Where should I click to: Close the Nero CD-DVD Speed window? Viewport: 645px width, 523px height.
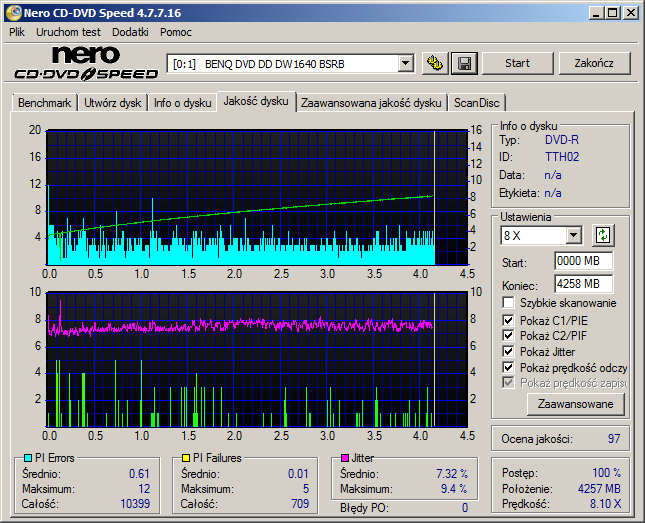tap(631, 13)
